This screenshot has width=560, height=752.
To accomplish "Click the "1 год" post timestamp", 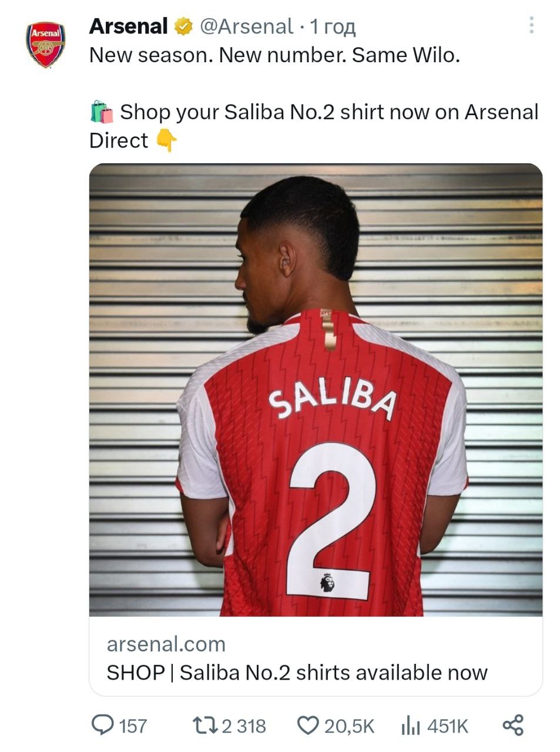I will [333, 27].
